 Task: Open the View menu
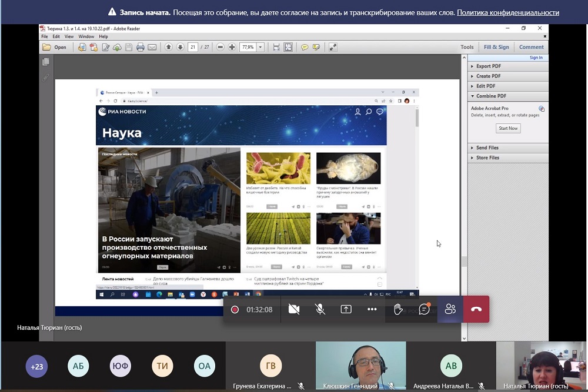(x=69, y=36)
